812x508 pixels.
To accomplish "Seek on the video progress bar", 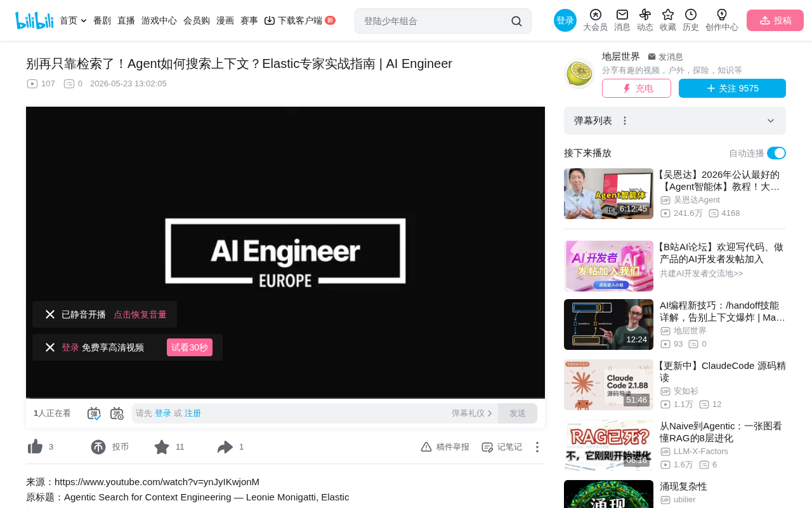I will [x=285, y=398].
